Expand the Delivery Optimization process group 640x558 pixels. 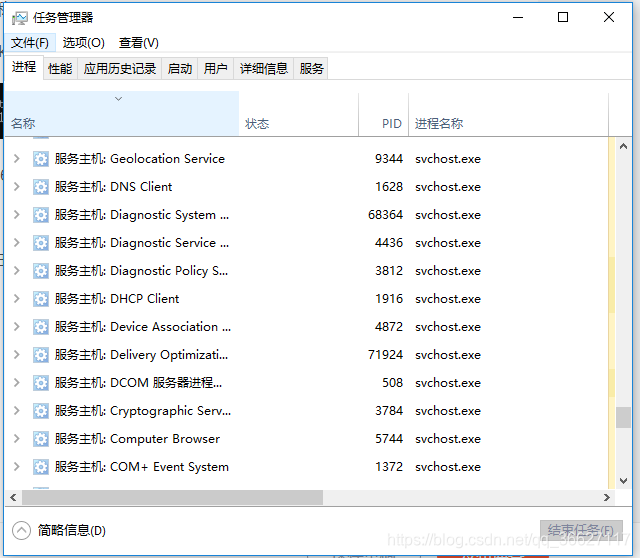(16, 355)
